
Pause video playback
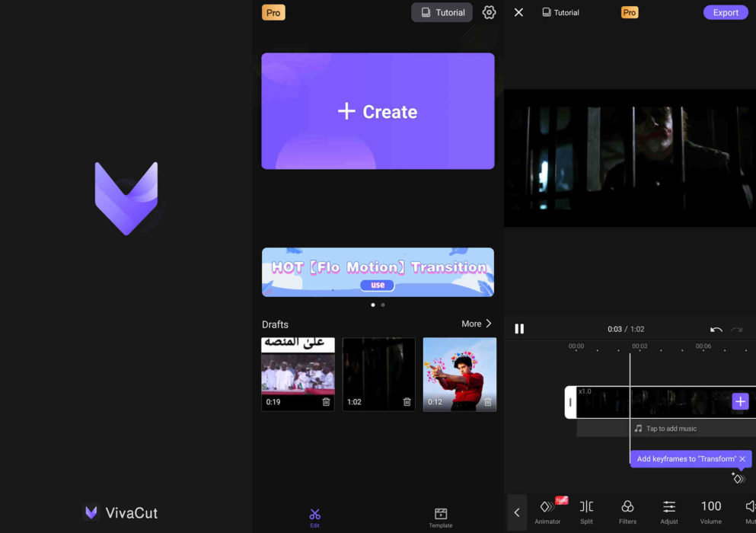519,328
